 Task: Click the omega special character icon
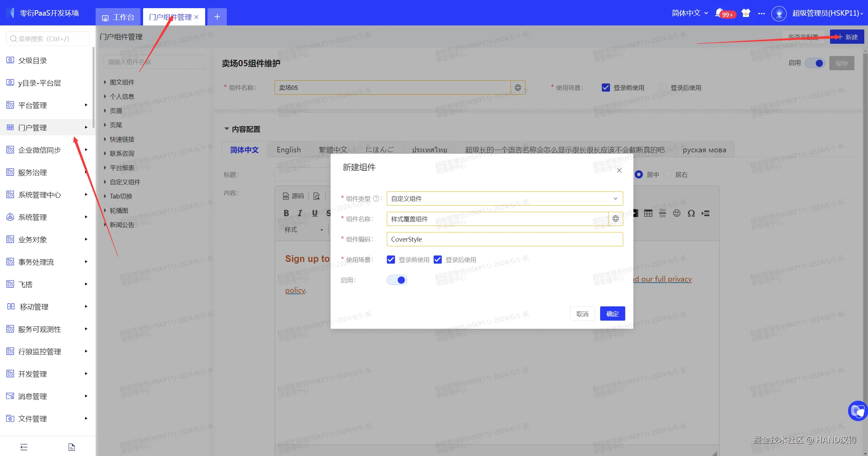point(691,213)
